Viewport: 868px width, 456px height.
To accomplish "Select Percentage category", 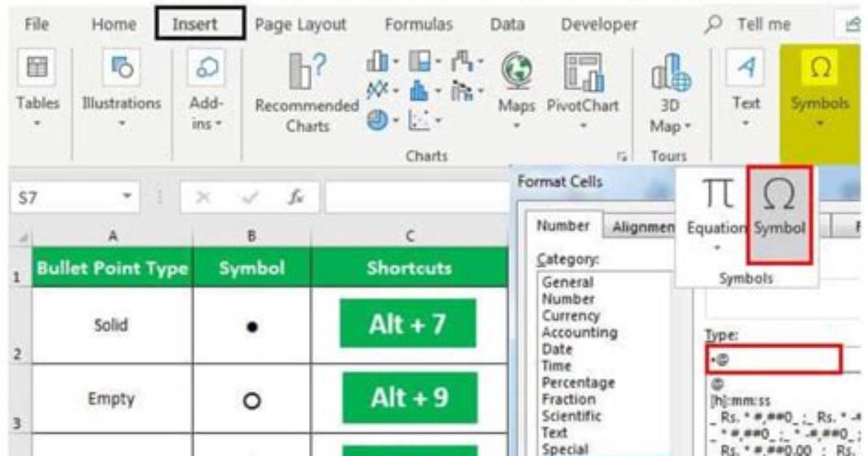I will tap(578, 383).
